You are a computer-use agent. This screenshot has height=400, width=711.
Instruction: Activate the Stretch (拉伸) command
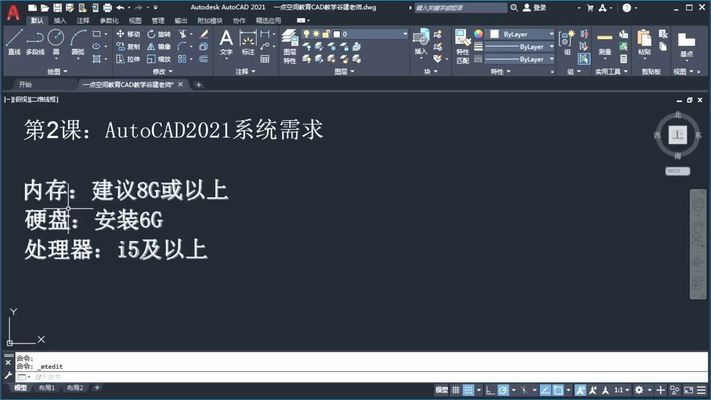128,59
